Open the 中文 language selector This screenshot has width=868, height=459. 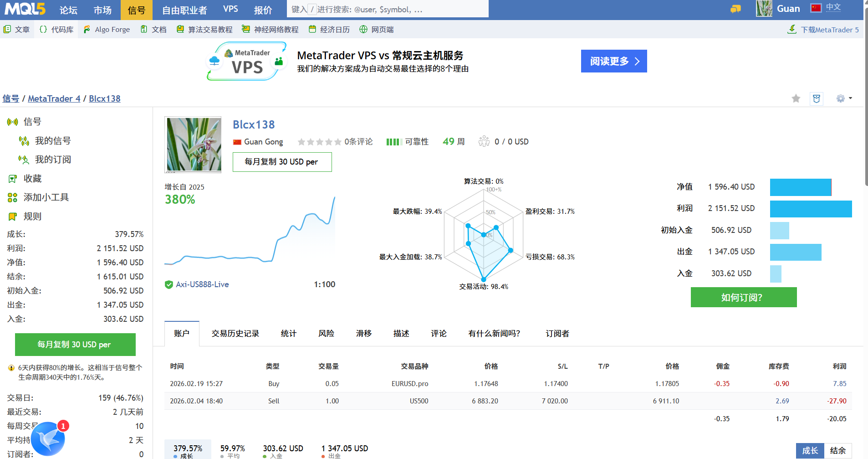tap(826, 8)
